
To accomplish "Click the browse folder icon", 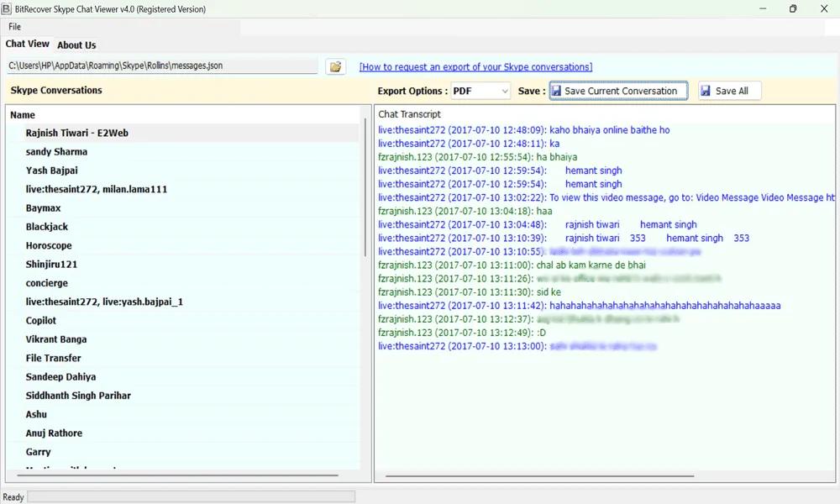I will pyautogui.click(x=335, y=66).
